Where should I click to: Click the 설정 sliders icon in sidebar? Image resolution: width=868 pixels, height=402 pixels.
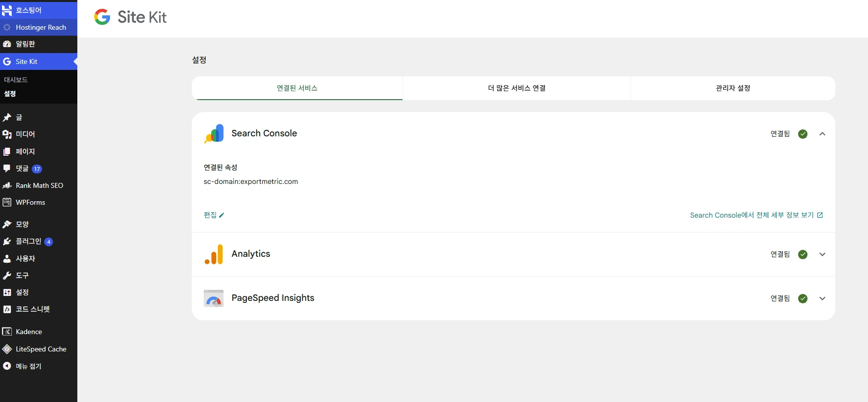pos(7,292)
